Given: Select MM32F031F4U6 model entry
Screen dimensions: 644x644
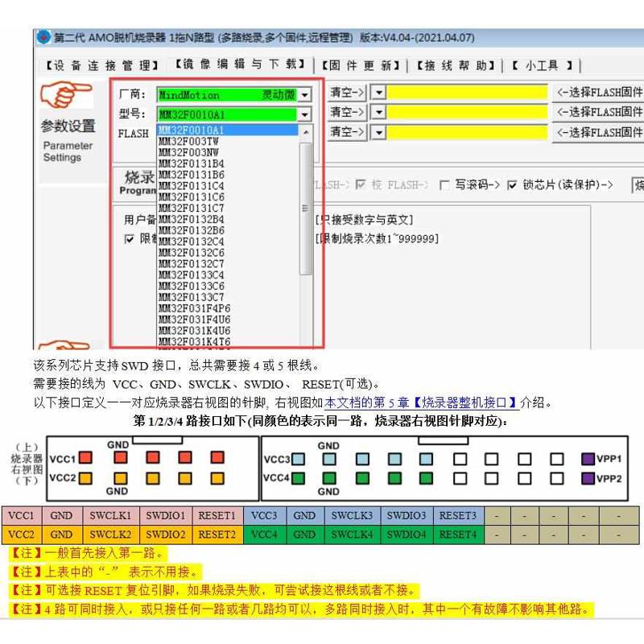Looking at the screenshot, I should [x=228, y=319].
